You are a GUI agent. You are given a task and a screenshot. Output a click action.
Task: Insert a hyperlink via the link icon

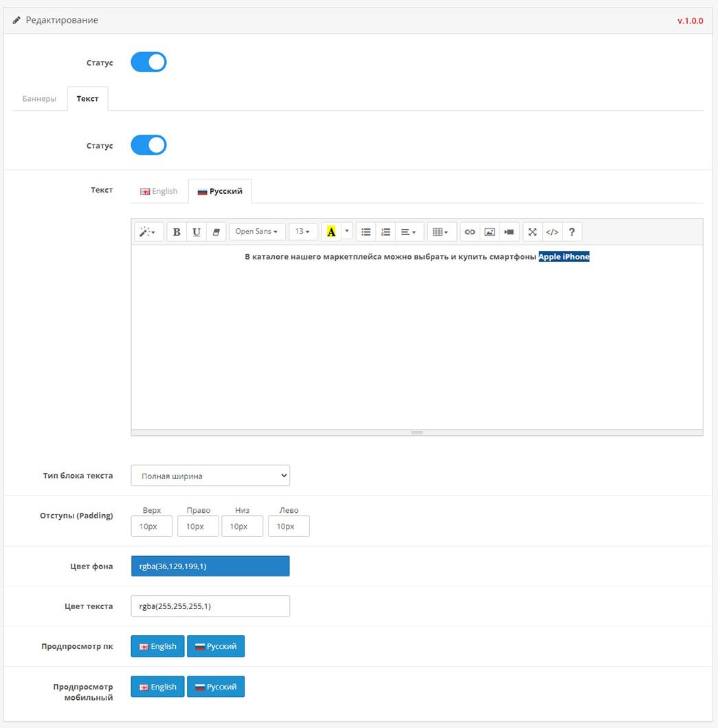click(470, 232)
